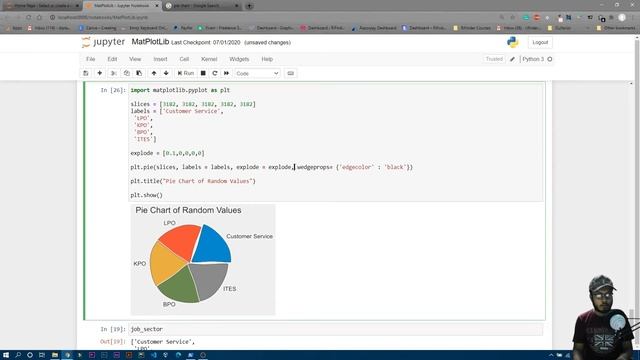This screenshot has width=640, height=360.
Task: Click inside the code cell at plt.show()
Action: pyautogui.click(x=147, y=195)
